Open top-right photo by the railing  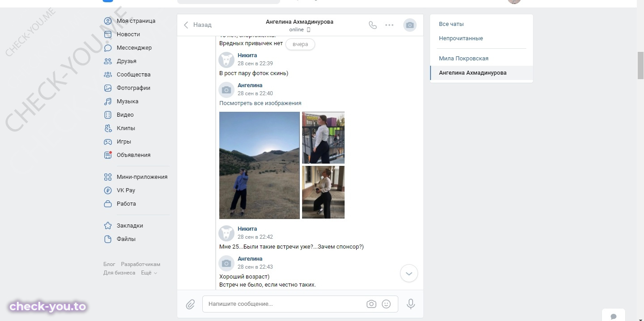coord(323,138)
